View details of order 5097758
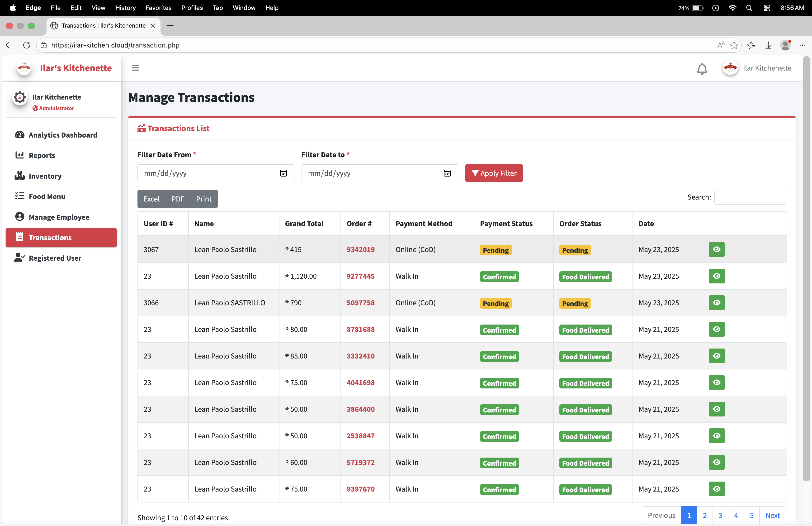The image size is (812, 526). pyautogui.click(x=716, y=303)
